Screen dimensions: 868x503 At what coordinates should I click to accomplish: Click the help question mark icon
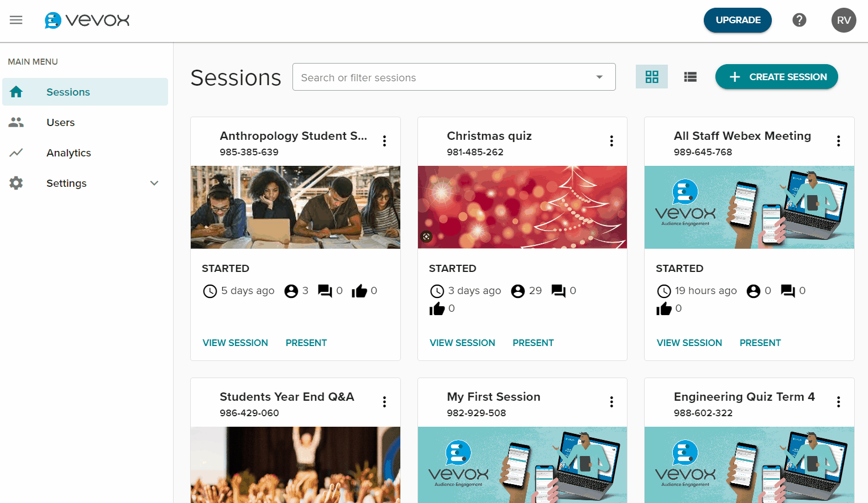coord(799,20)
